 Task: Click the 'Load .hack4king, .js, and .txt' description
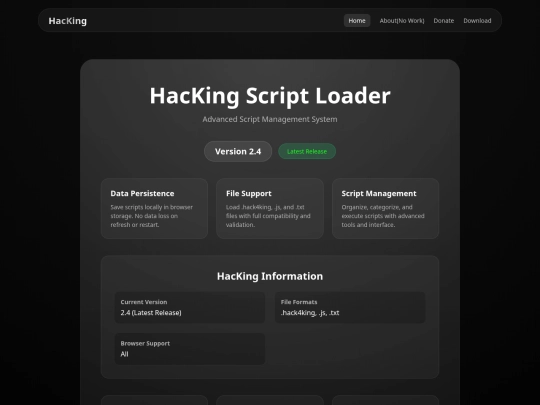(x=268, y=216)
